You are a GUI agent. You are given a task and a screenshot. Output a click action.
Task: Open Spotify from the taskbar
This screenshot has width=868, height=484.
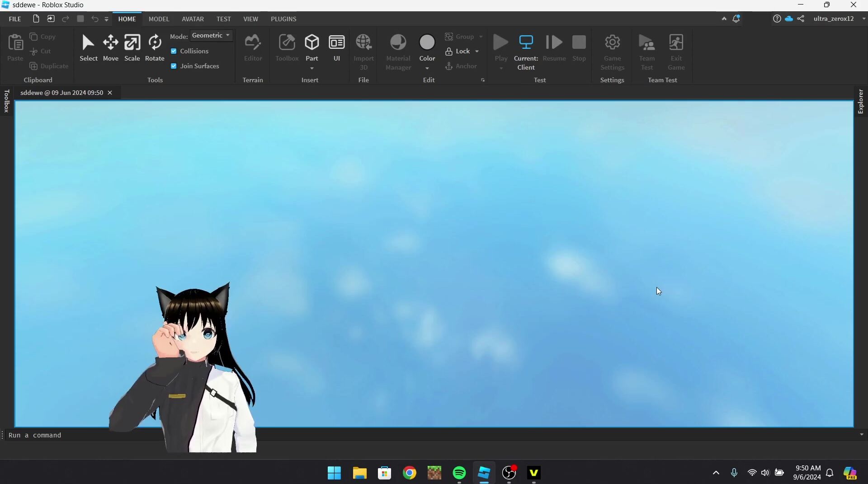point(459,473)
